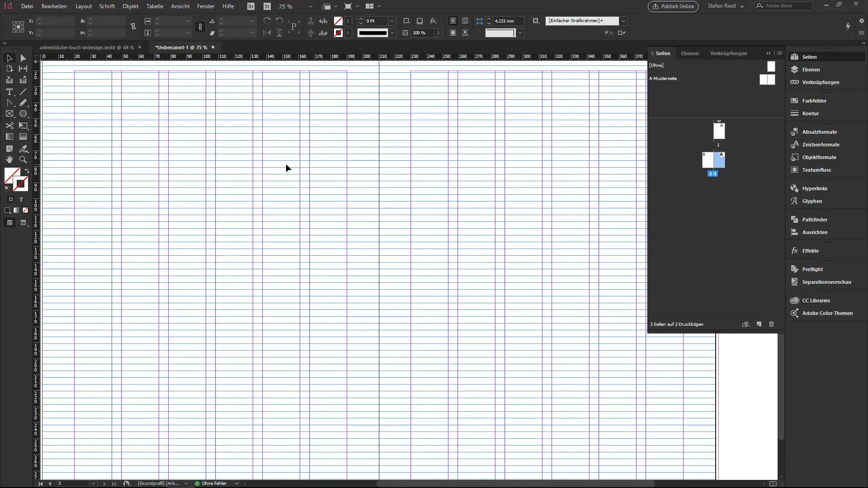
Task: Click the fill swatch in control bar
Action: pyautogui.click(x=338, y=21)
